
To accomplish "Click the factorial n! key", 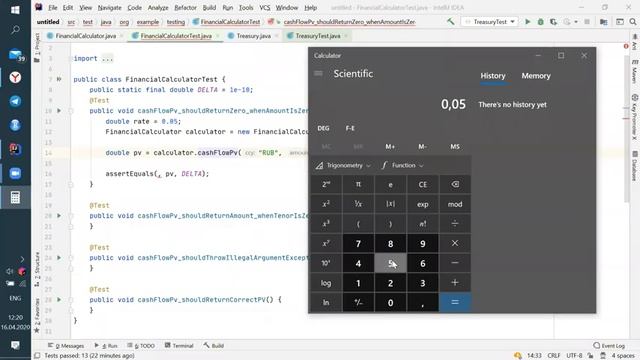I will (422, 224).
